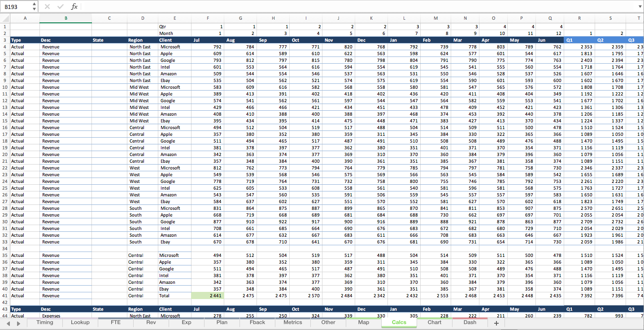Click the Insert Function fx icon

coord(74,6)
